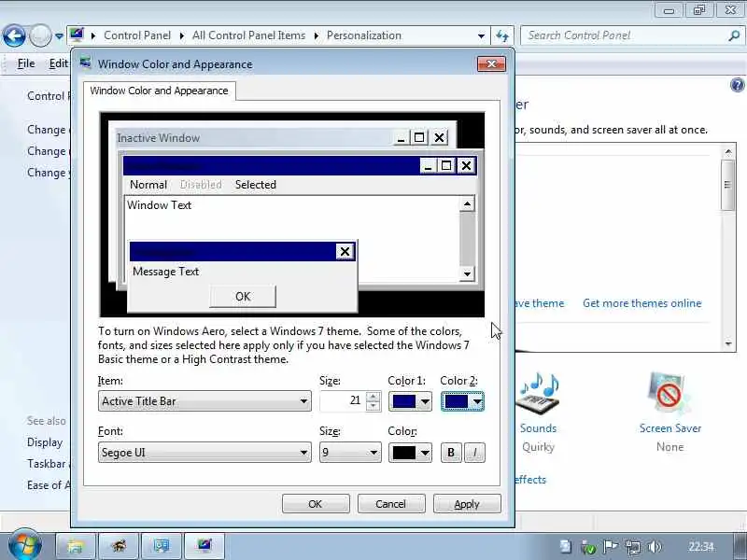747x560 pixels.
Task: Open the Sounds link
Action: [538, 428]
